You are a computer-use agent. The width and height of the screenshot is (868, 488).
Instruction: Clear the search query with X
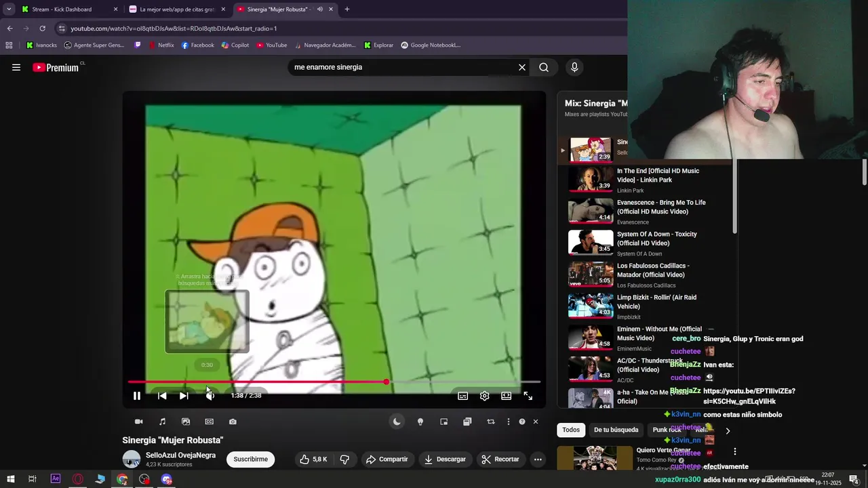pos(522,67)
